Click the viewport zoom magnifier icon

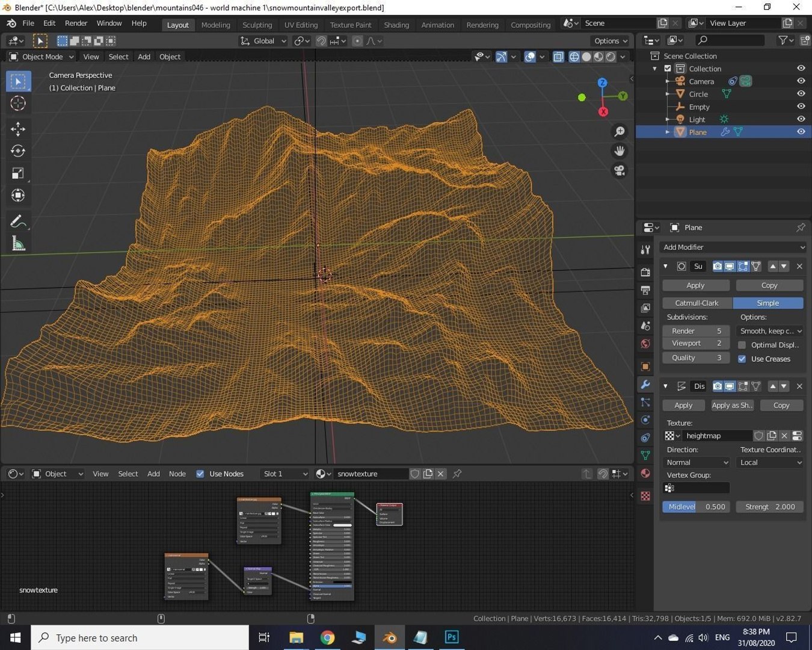pyautogui.click(x=619, y=132)
